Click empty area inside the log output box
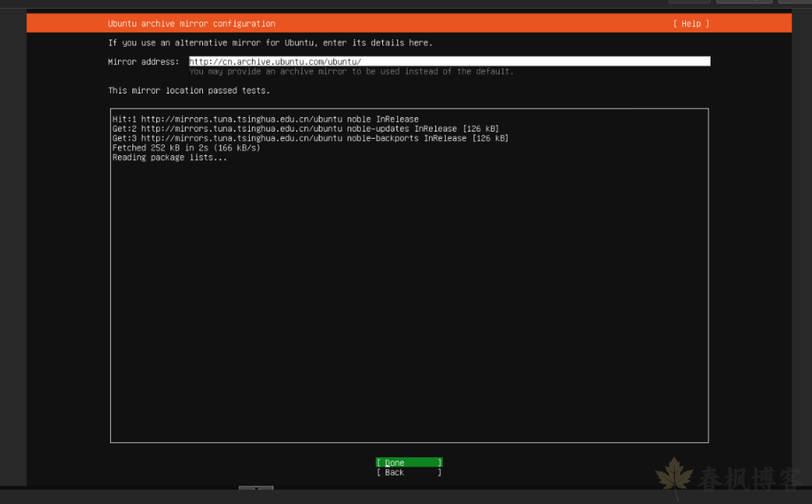Viewport: 812px width, 504px height. 408,301
